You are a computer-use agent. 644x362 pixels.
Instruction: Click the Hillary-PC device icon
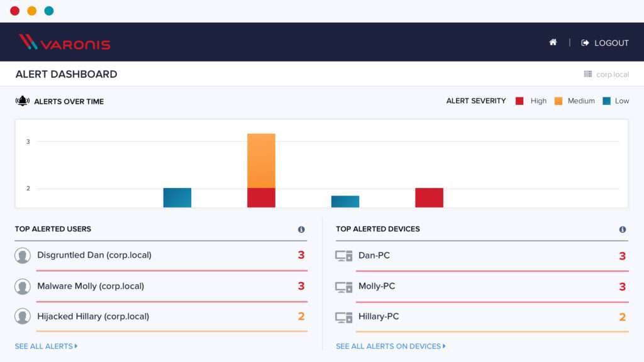click(x=343, y=317)
